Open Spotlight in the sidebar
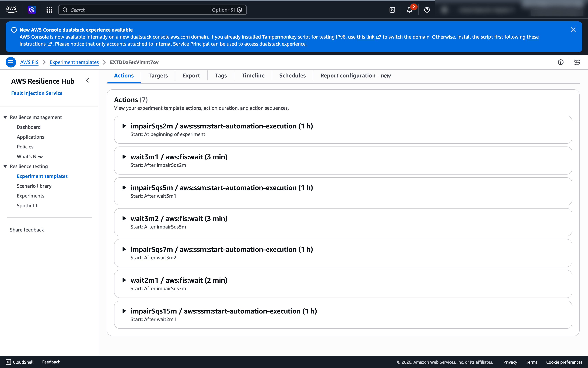The height and width of the screenshot is (368, 588). 27,206
